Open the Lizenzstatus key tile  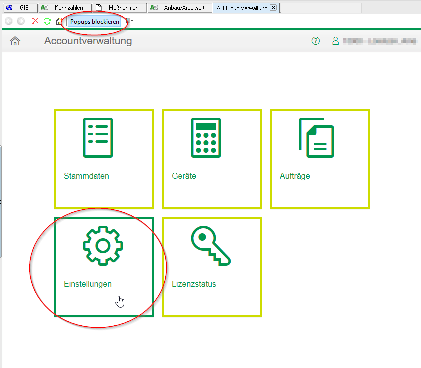212,267
